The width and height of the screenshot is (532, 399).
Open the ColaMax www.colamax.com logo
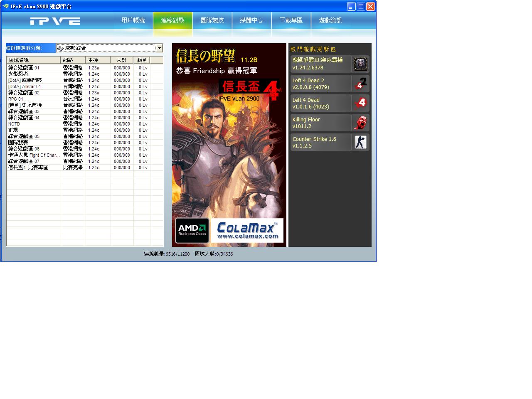click(x=247, y=230)
